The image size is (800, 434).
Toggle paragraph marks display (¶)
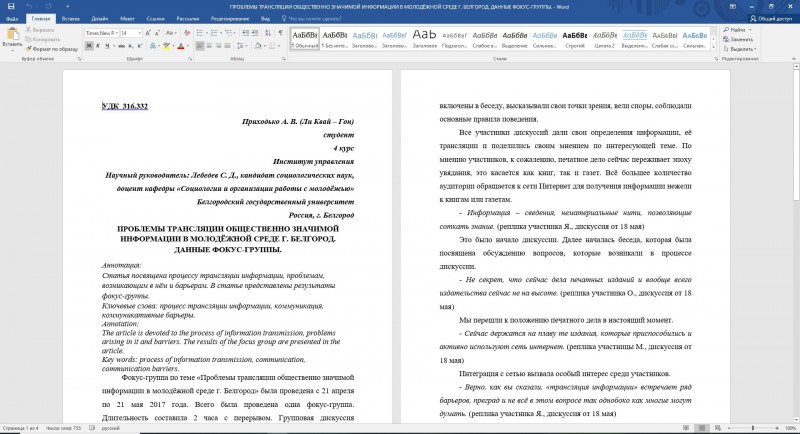point(281,33)
